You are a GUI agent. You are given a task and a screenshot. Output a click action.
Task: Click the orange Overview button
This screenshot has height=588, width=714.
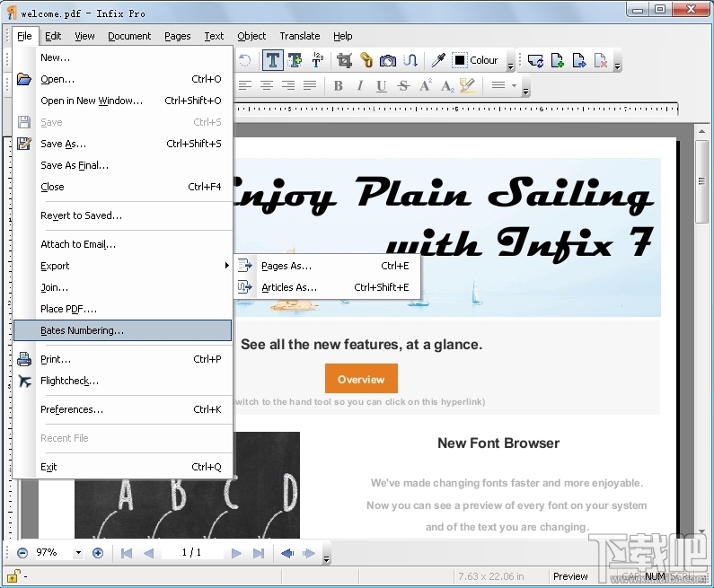coord(361,379)
